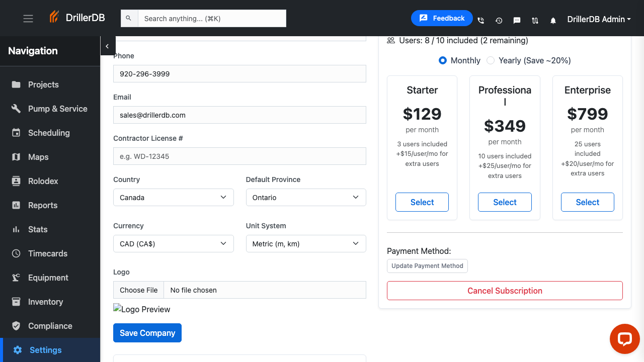
Task: Click the search anything field
Action: (212, 18)
